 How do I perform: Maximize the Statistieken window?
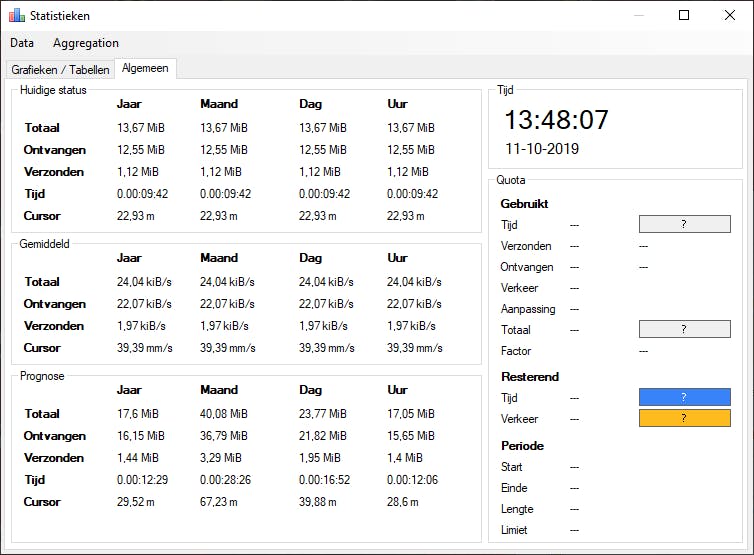click(684, 15)
